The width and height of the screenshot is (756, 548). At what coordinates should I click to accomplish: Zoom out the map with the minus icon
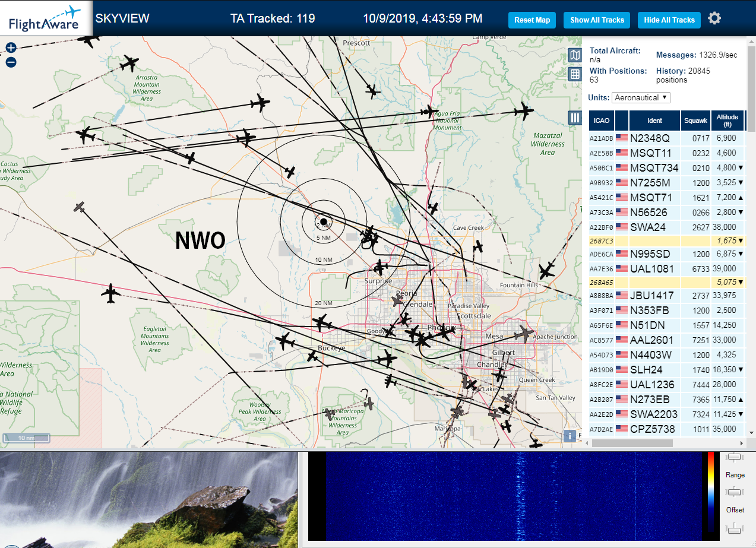[11, 62]
